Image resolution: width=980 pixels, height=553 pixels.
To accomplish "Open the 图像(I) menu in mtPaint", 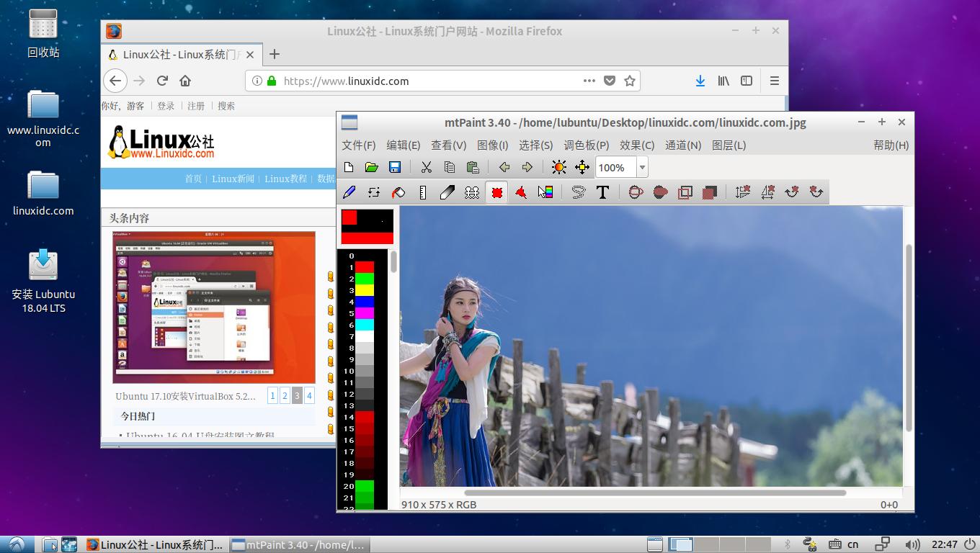I will point(493,145).
